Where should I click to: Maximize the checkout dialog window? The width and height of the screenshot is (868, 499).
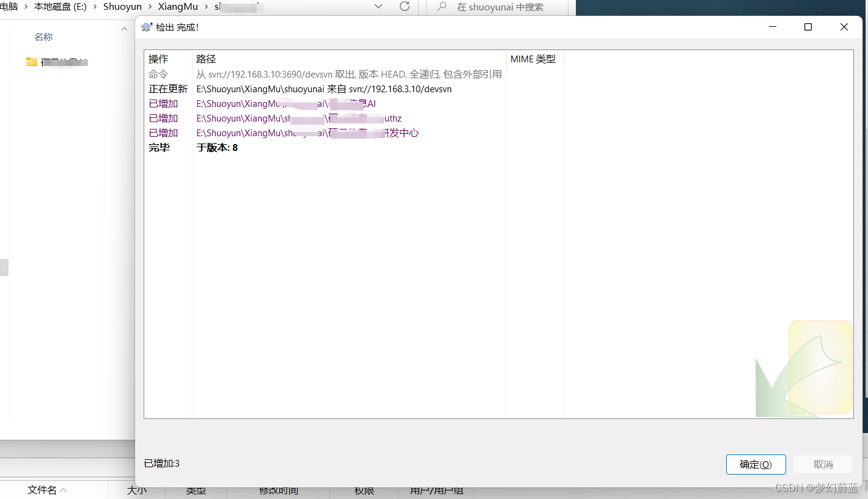(x=808, y=27)
